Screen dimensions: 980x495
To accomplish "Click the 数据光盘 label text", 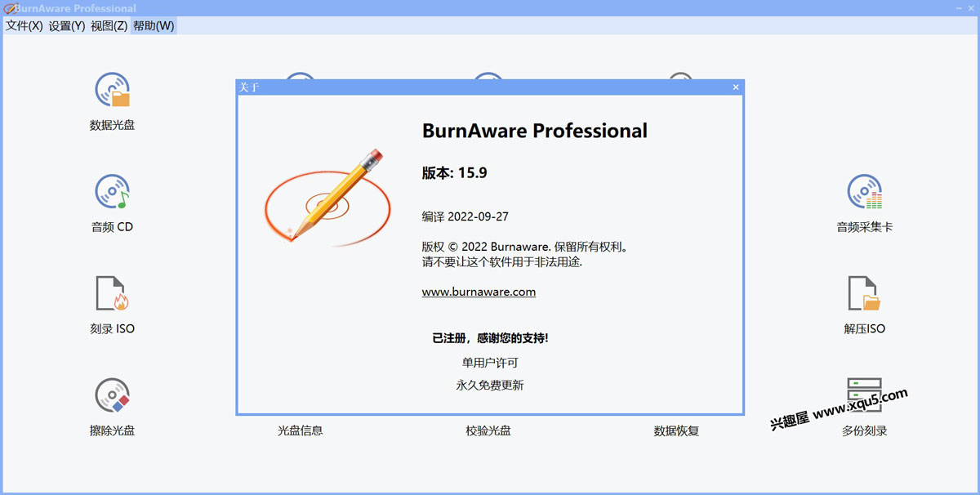I will (113, 126).
